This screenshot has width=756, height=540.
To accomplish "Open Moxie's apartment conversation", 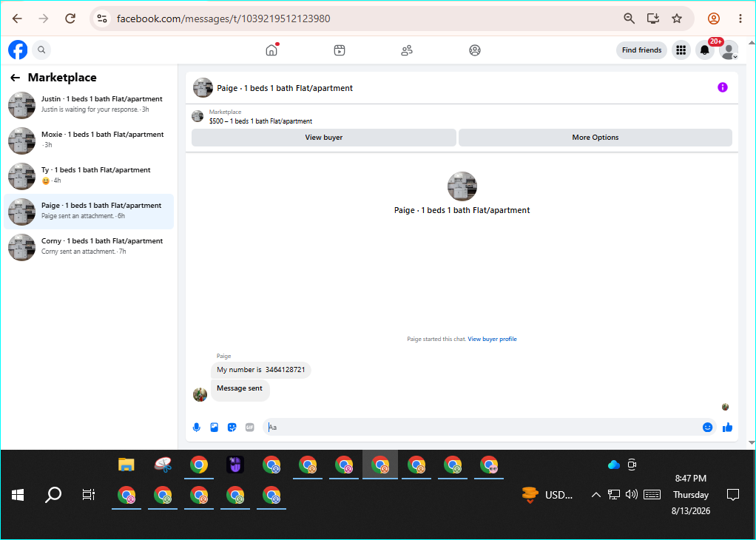I will click(89, 141).
